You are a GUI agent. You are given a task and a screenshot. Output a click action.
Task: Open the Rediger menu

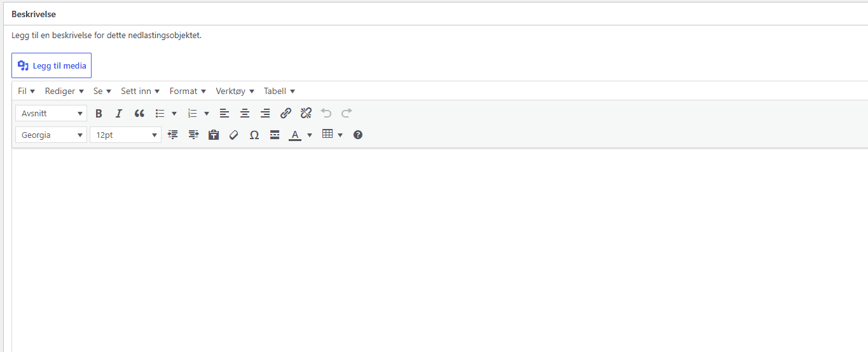point(64,91)
